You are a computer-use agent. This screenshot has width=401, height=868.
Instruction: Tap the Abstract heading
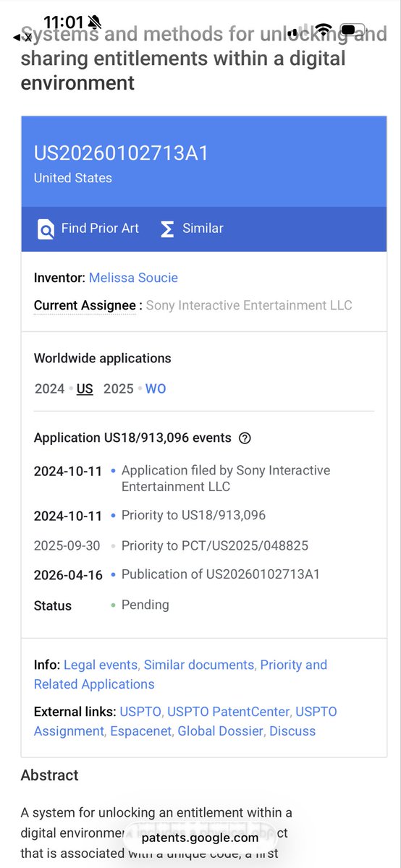(49, 775)
